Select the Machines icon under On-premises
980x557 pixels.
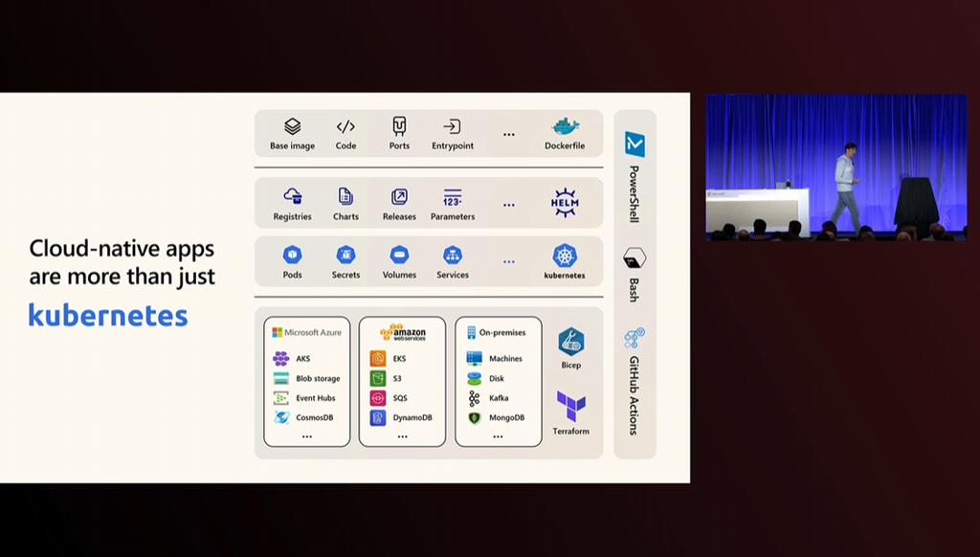pos(475,358)
